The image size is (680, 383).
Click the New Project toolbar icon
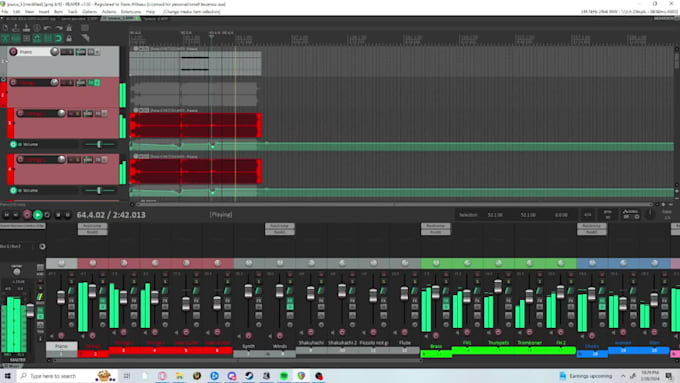pyautogui.click(x=5, y=28)
